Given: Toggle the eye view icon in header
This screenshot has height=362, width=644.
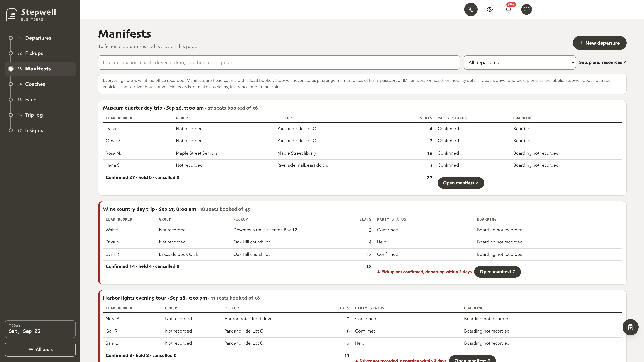Looking at the screenshot, I should coord(490,9).
